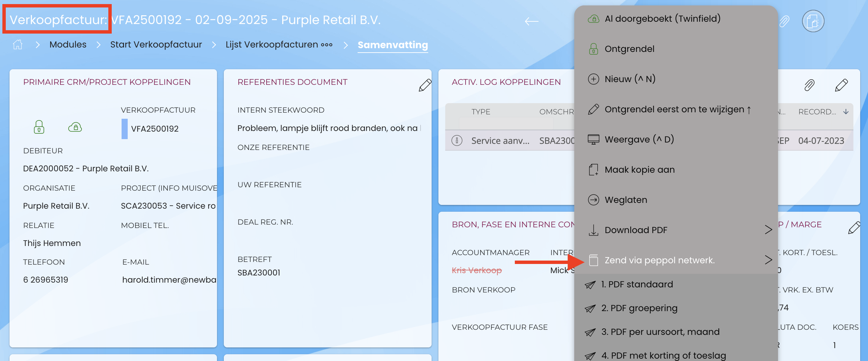Click the pencil icon on Marge card
Screen dimensions: 868x361
click(x=854, y=228)
